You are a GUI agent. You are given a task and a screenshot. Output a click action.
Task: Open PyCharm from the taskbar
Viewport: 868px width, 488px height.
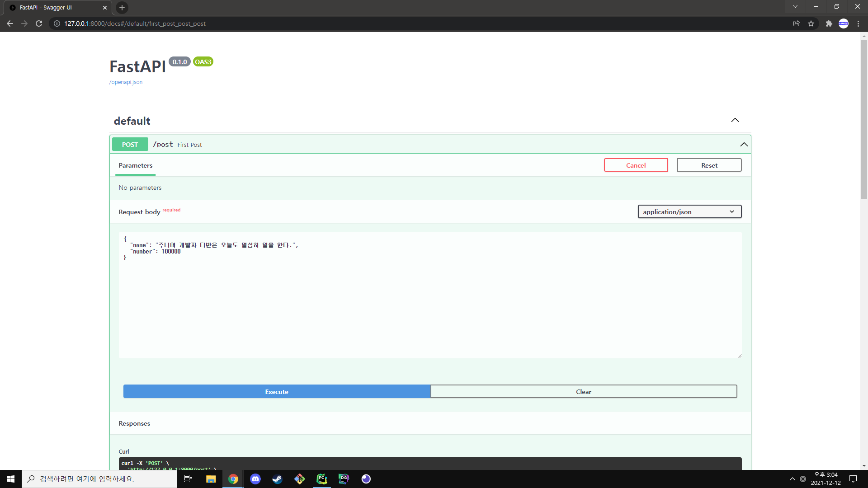[x=321, y=479]
